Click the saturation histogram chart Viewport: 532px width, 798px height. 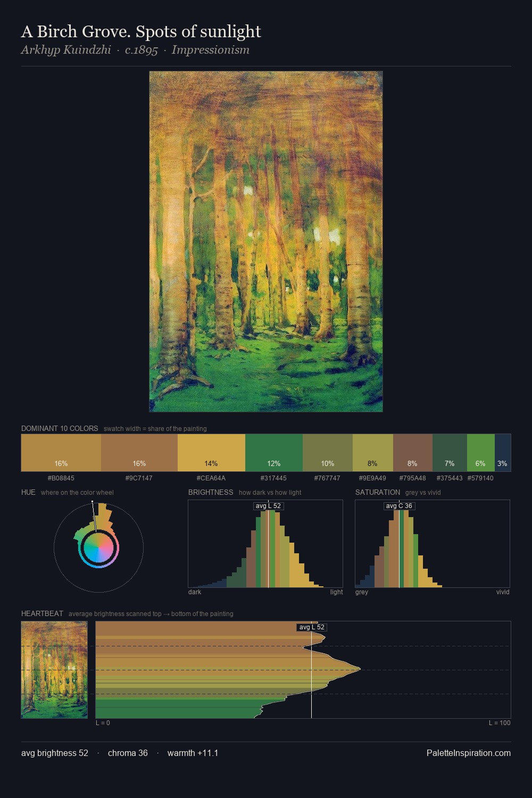(x=433, y=544)
